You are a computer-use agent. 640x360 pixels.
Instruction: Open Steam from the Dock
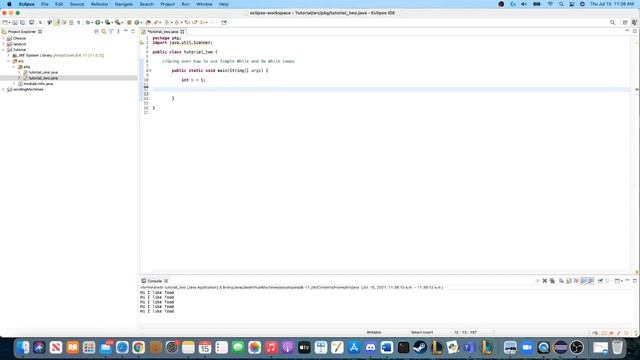[x=420, y=347]
